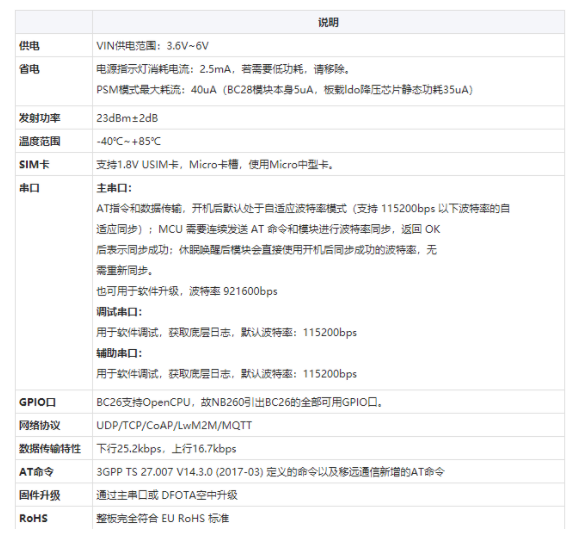Click the 115200bps line under 调试串口
This screenshot has width=576, height=553.
click(226, 332)
